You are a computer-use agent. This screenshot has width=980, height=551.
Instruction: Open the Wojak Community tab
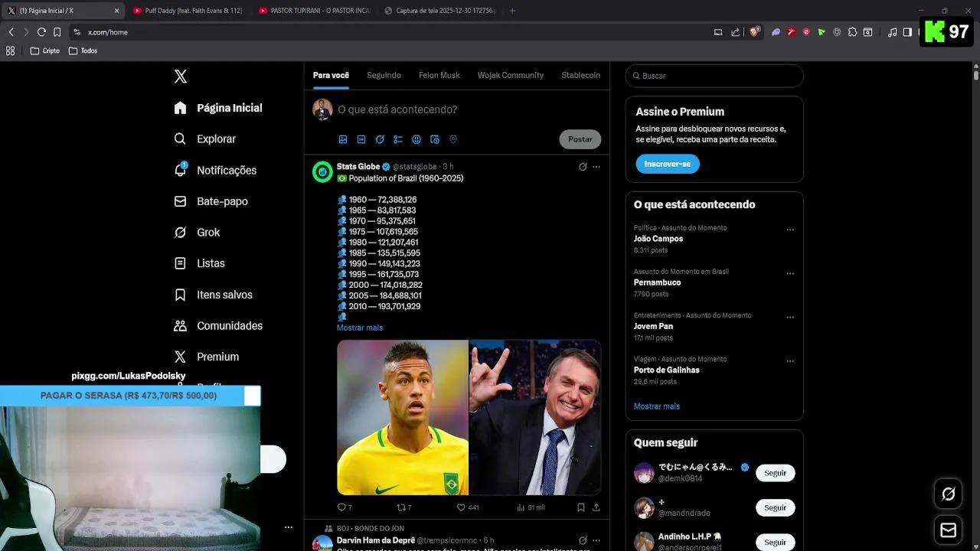point(511,75)
